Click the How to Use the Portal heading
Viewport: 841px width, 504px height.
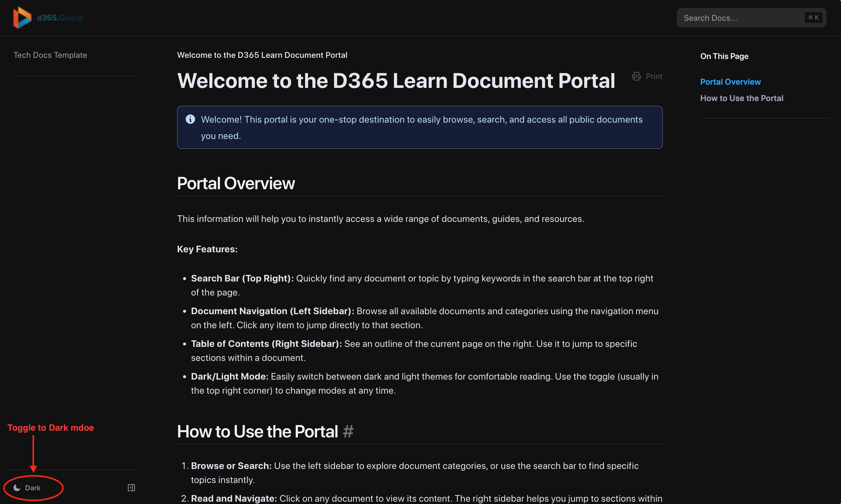pos(257,432)
